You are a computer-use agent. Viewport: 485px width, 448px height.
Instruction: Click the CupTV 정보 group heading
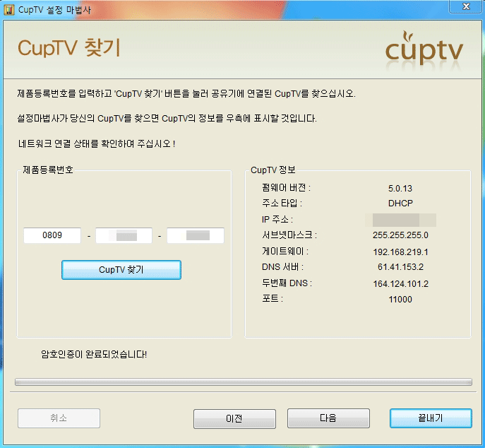click(273, 170)
